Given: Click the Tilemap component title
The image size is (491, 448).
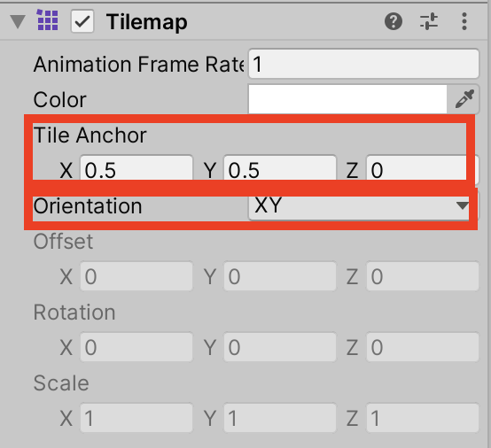Looking at the screenshot, I should point(147,22).
